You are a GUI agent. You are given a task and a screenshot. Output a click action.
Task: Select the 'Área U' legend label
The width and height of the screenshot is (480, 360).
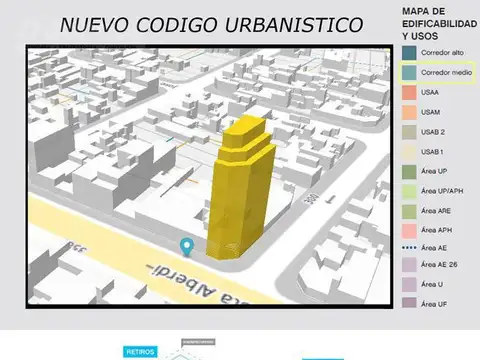[x=432, y=284]
